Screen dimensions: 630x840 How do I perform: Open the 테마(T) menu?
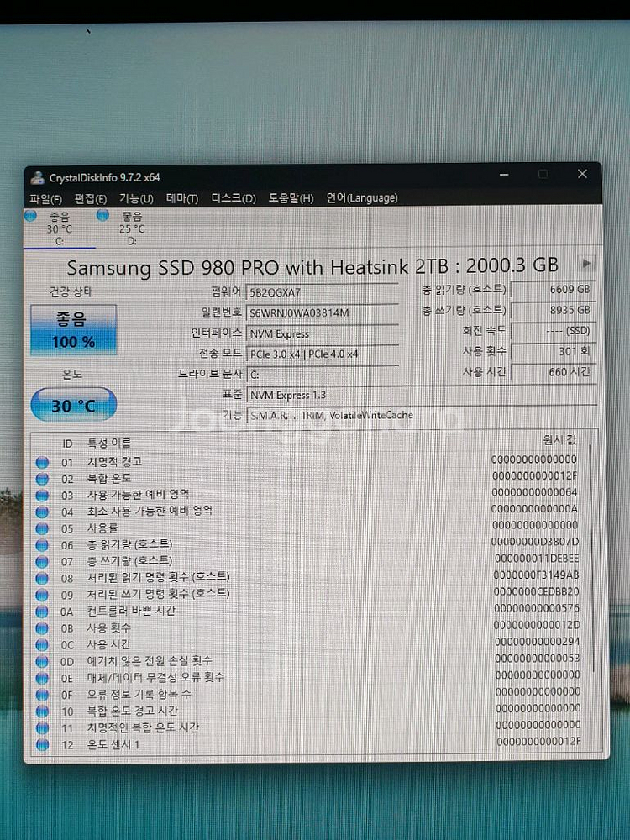[x=182, y=199]
